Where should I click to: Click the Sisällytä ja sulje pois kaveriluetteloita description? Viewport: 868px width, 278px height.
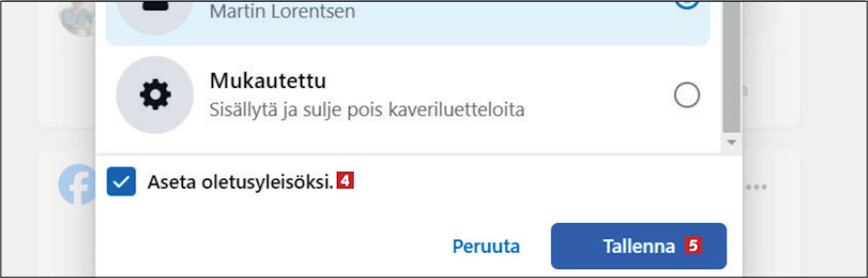tap(367, 110)
